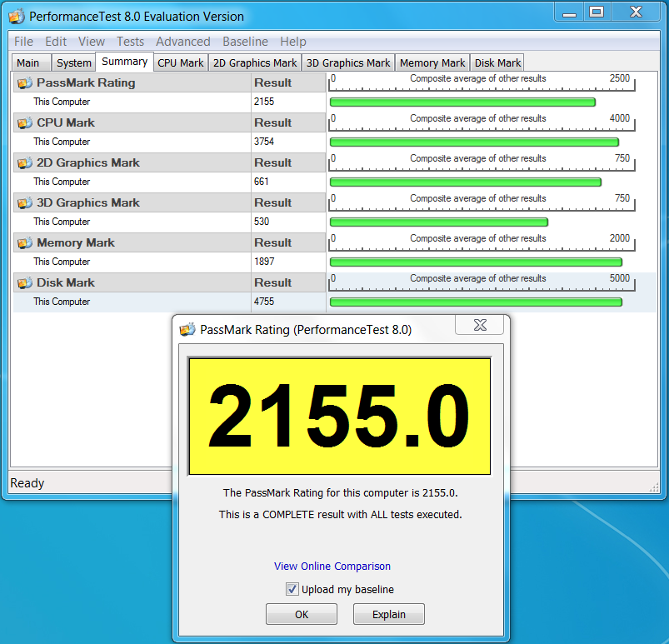Switch to the System tab
Viewport: 669px width, 644px height.
pyautogui.click(x=74, y=62)
